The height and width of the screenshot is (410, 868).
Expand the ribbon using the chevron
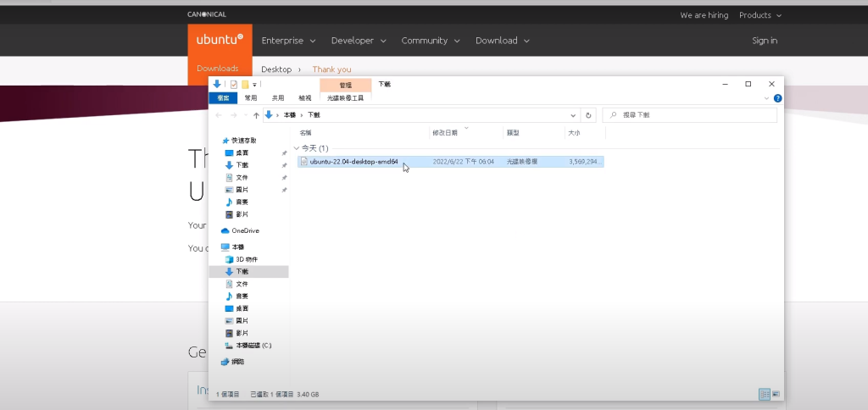(x=766, y=98)
